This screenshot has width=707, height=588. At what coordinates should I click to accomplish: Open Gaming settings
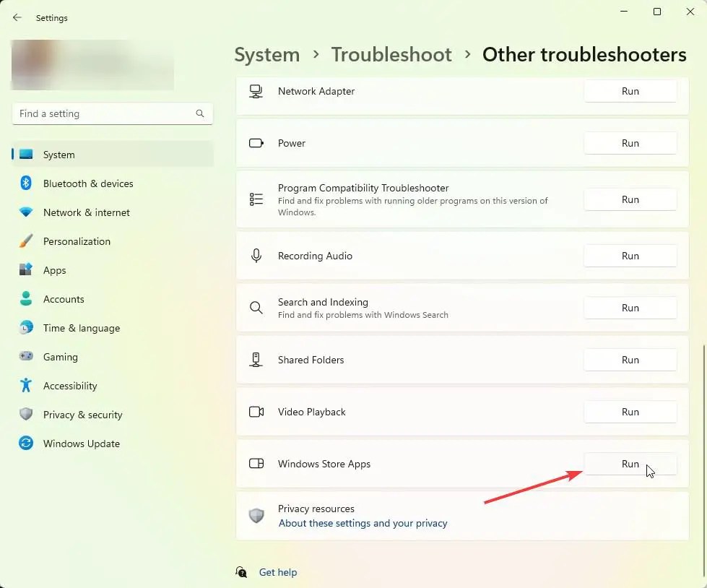[113, 357]
